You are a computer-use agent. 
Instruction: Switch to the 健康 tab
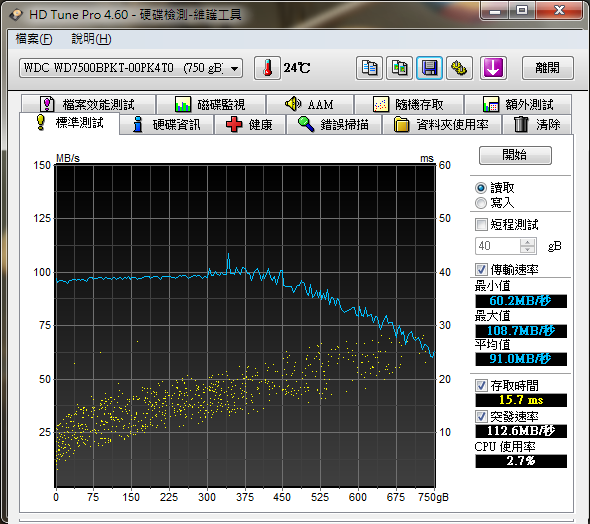click(x=250, y=125)
